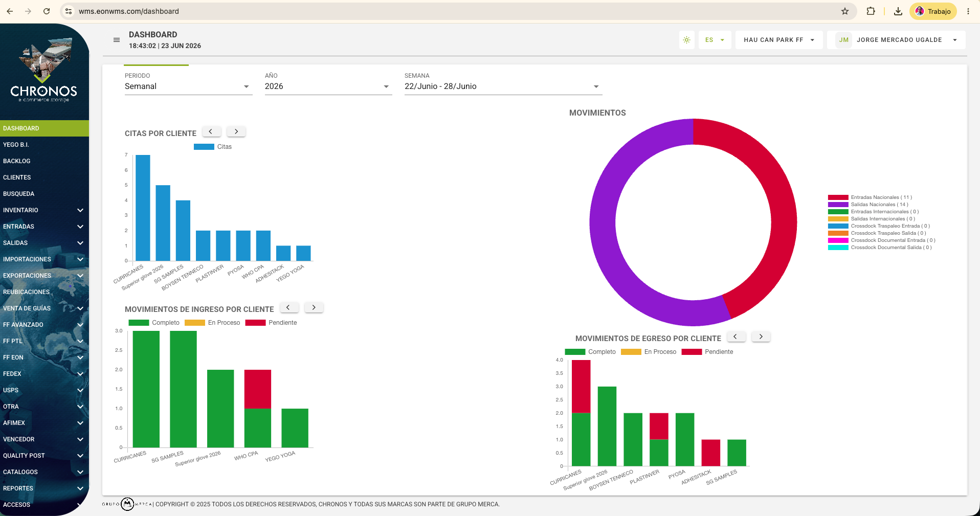Go to next page of Citas por Cliente
This screenshot has width=980, height=516.
coord(236,131)
